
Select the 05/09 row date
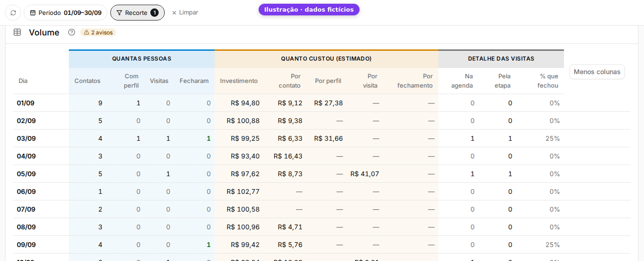tap(26, 174)
